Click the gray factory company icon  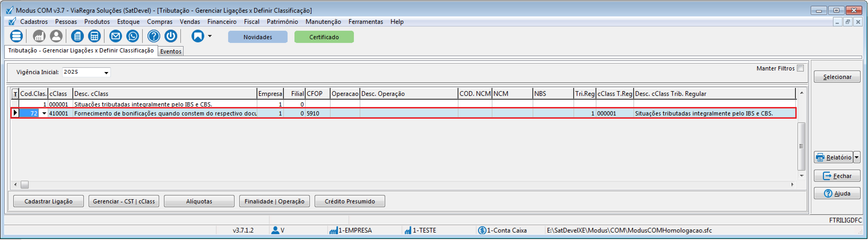tap(39, 36)
